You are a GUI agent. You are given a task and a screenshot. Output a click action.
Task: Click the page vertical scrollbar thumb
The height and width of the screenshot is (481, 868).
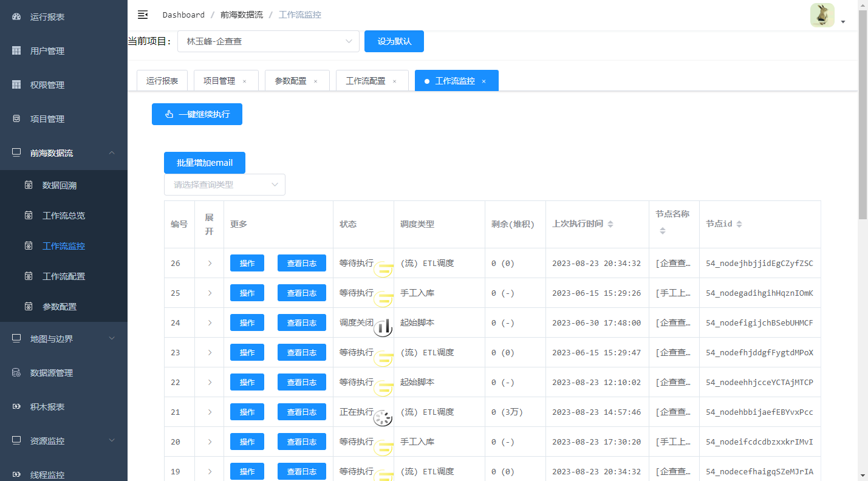click(863, 114)
